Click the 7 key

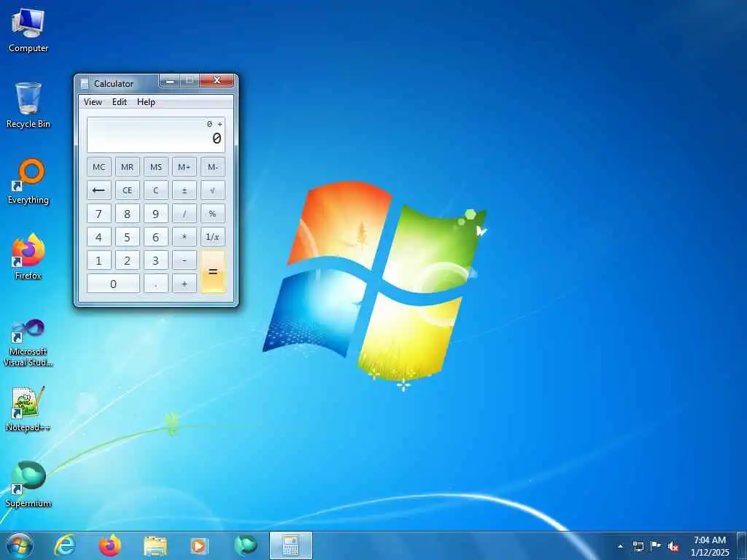pos(99,214)
